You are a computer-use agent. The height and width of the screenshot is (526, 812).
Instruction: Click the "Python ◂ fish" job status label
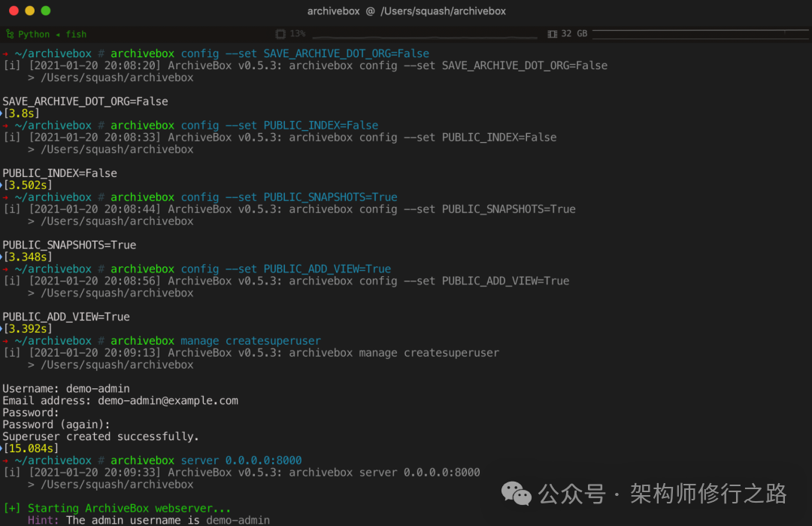[x=52, y=34]
